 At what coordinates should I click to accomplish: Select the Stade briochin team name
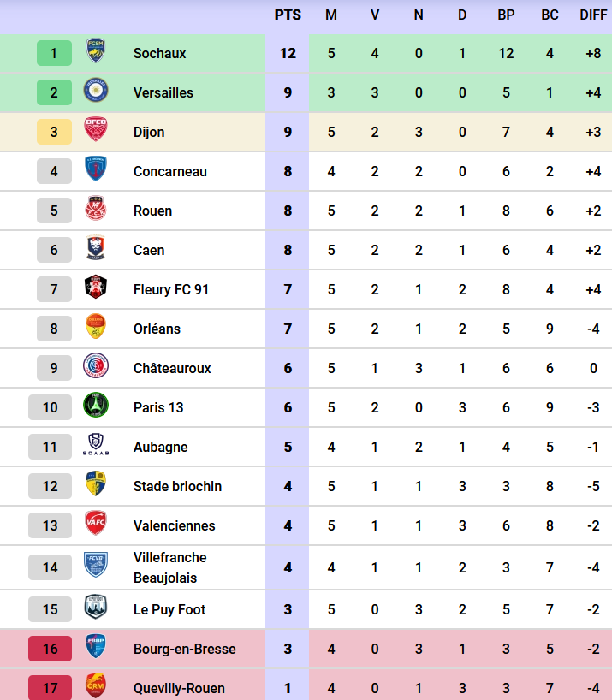177,486
